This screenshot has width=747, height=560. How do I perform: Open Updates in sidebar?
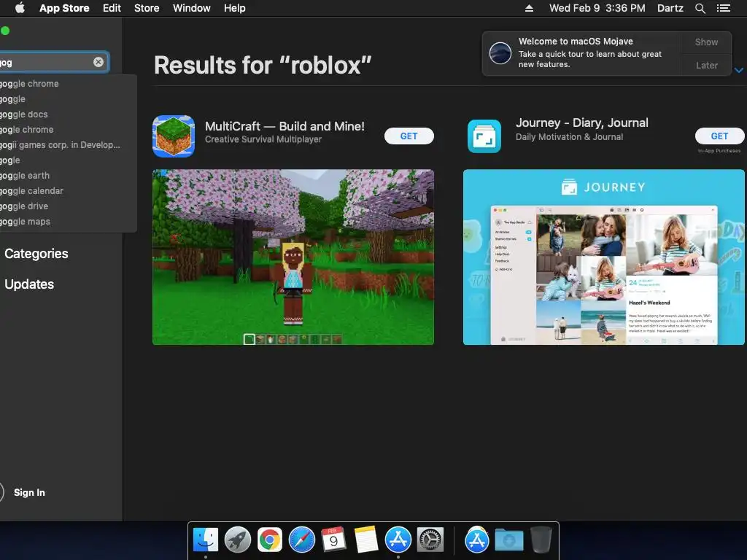[x=29, y=284]
